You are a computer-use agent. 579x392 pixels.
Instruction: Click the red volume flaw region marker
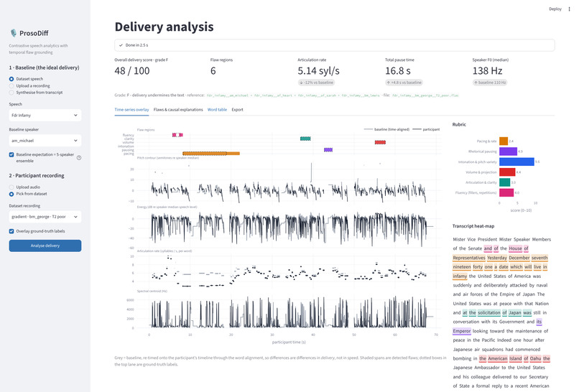point(380,142)
